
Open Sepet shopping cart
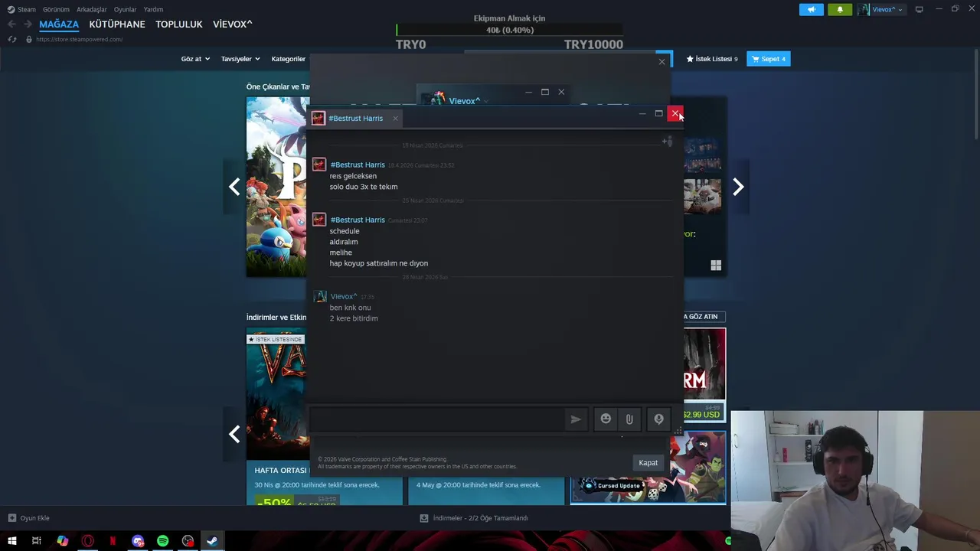(x=769, y=59)
